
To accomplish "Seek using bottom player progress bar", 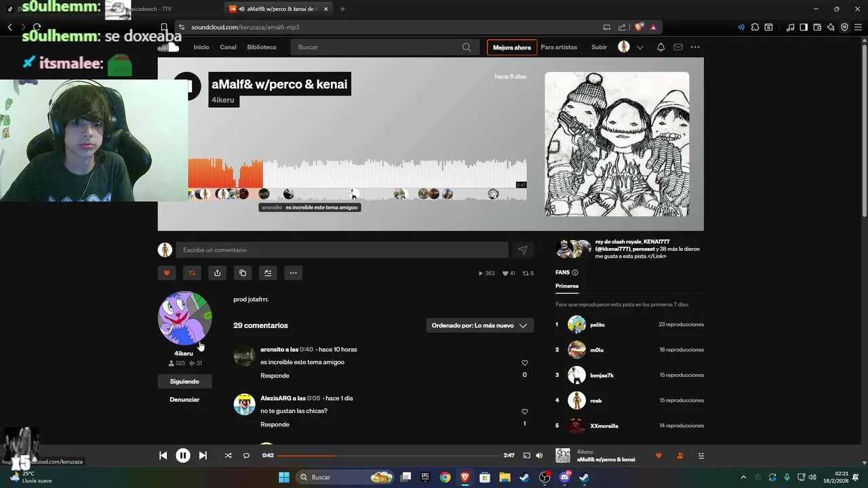I will (x=388, y=455).
